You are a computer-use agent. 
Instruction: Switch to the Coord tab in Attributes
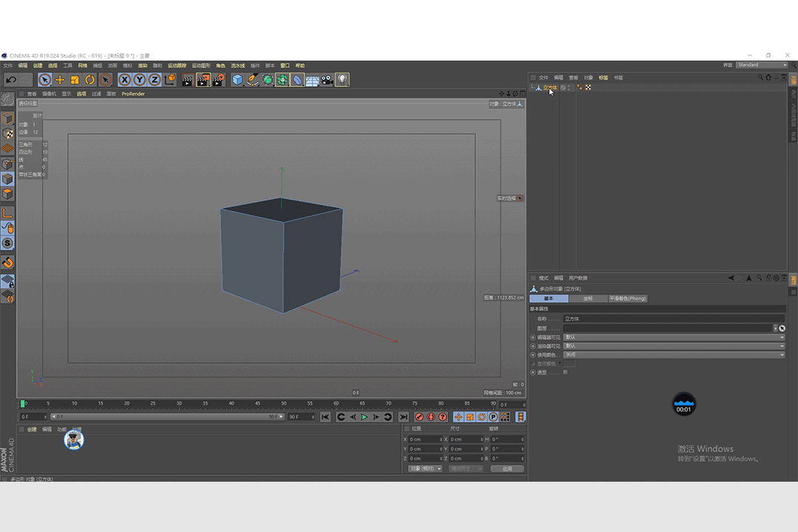click(x=588, y=299)
